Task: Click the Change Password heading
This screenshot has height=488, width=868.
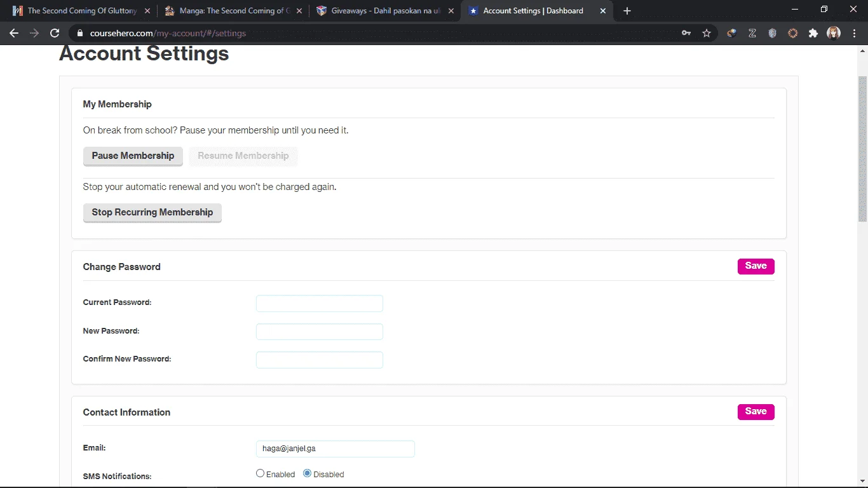Action: [x=122, y=267]
